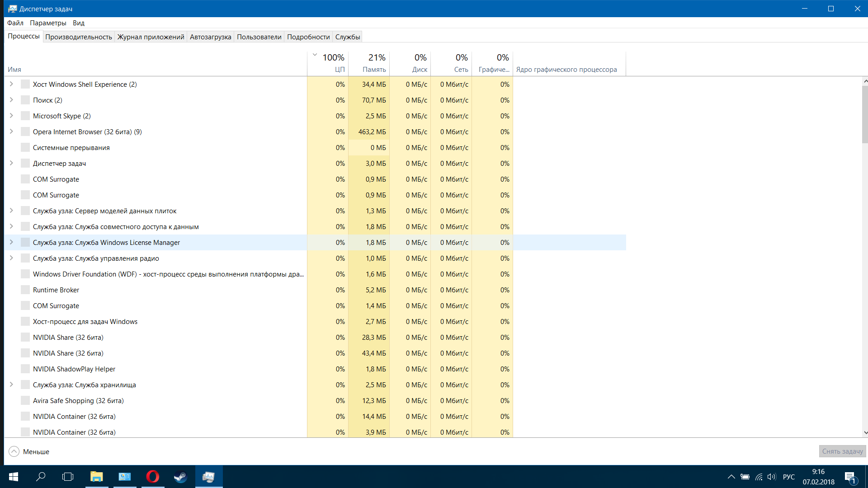Expand Хост Windows Shell Experience group
This screenshot has width=868, height=488.
click(11, 84)
